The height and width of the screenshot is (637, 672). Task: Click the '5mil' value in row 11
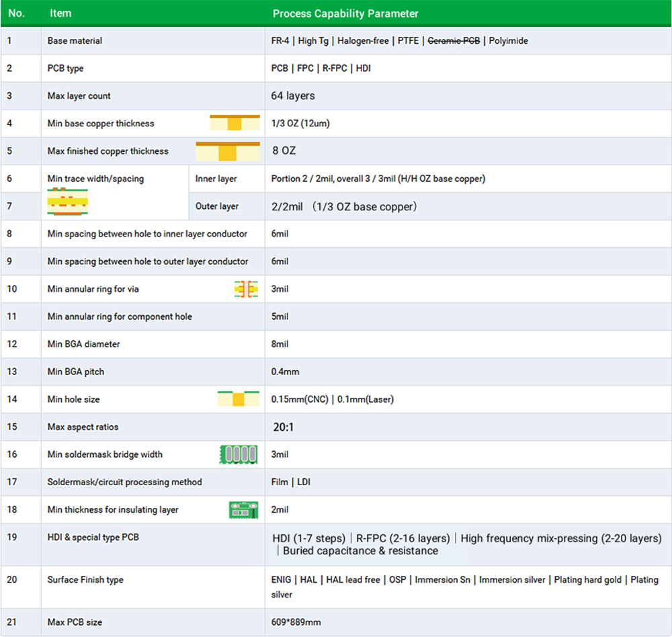click(x=280, y=316)
